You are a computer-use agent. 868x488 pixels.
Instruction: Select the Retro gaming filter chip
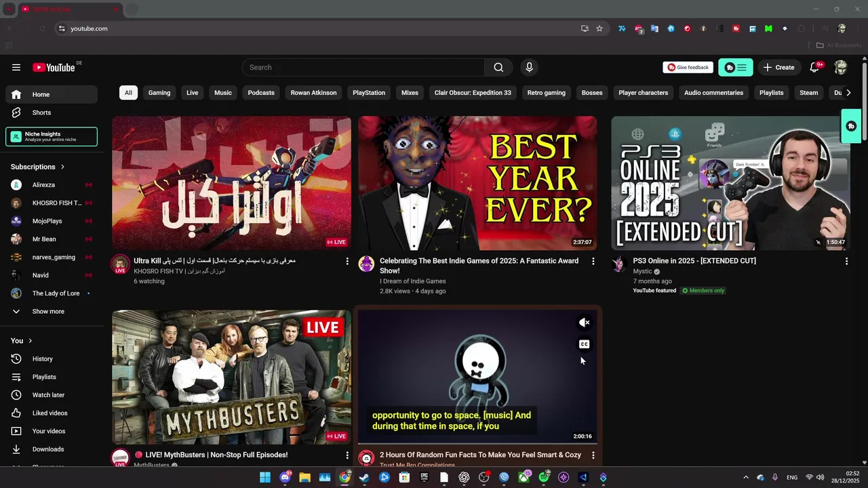click(x=547, y=93)
